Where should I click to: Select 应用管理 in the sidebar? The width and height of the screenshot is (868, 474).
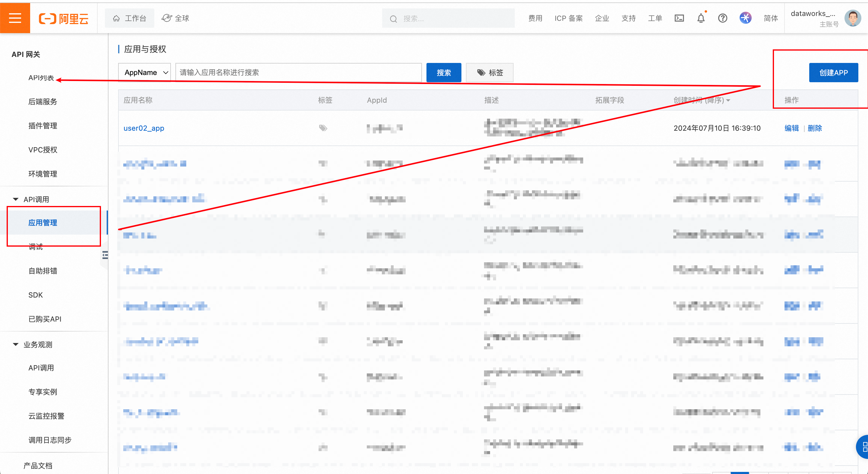pyautogui.click(x=43, y=223)
